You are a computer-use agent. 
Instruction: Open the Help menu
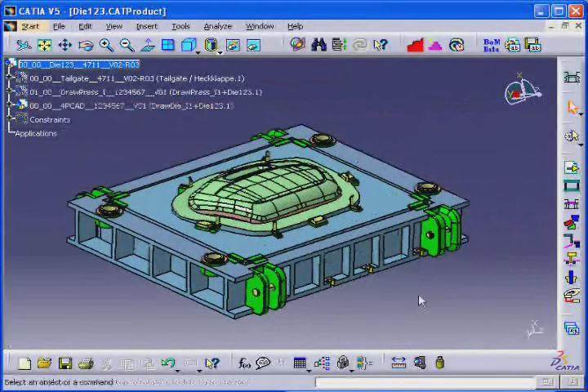coord(296,26)
